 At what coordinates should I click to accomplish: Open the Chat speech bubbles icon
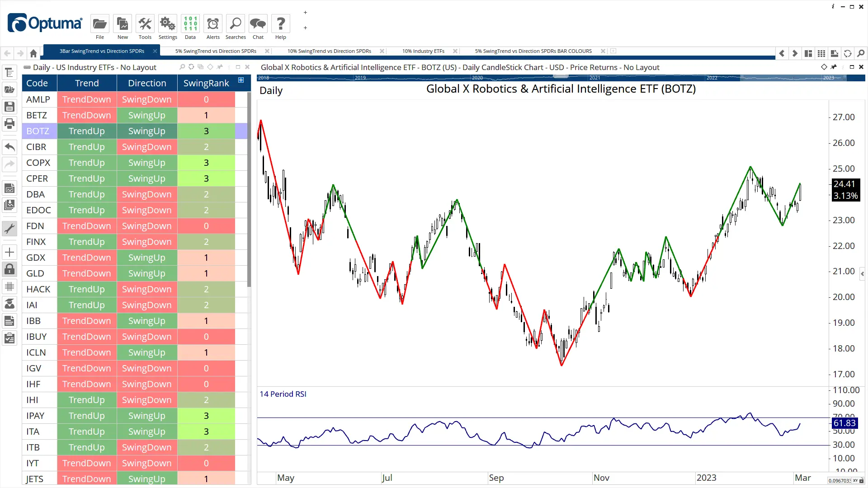coord(258,24)
